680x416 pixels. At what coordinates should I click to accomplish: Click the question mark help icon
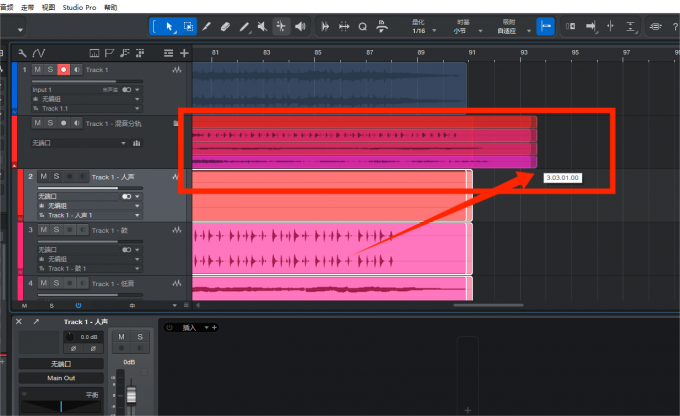point(675,26)
